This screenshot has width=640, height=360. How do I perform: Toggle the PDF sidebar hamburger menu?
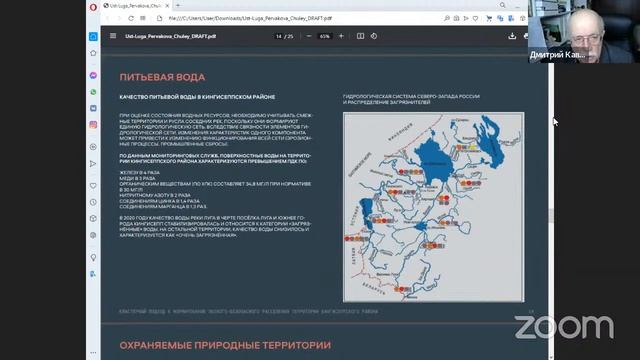pos(113,36)
